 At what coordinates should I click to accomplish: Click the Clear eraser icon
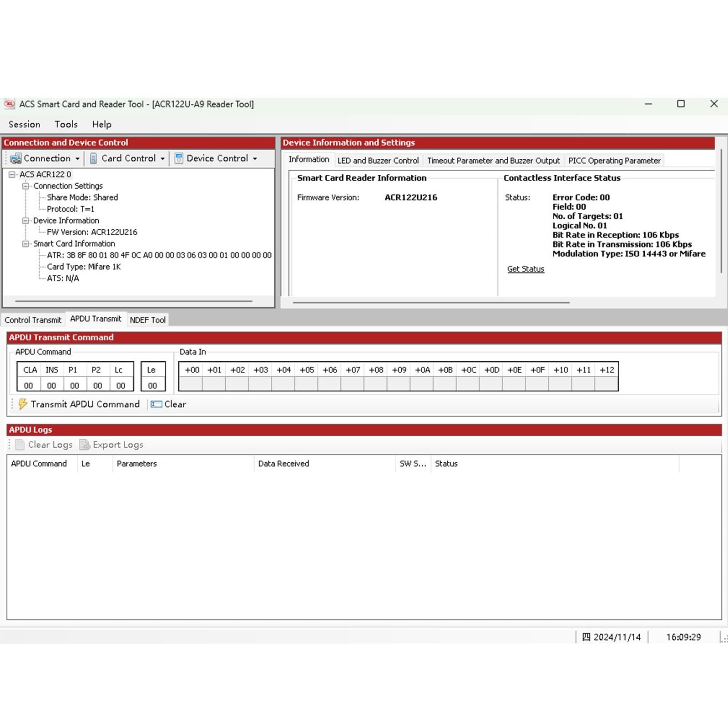pos(156,404)
